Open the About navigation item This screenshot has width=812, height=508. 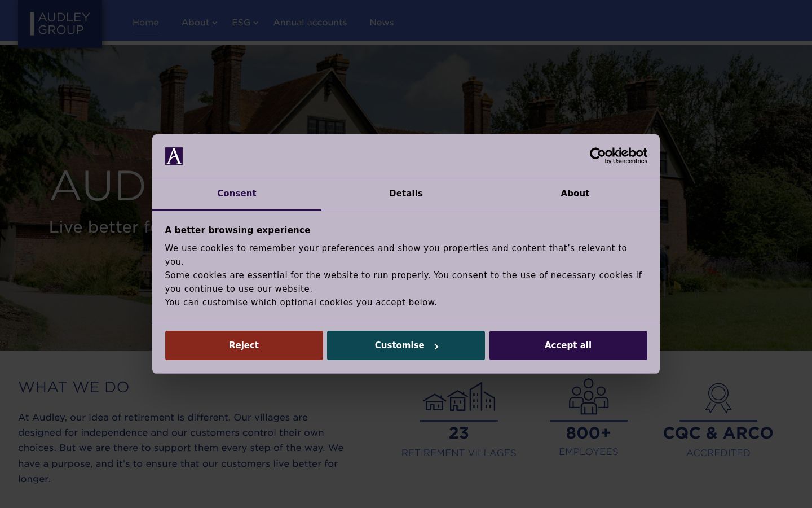[x=195, y=23]
